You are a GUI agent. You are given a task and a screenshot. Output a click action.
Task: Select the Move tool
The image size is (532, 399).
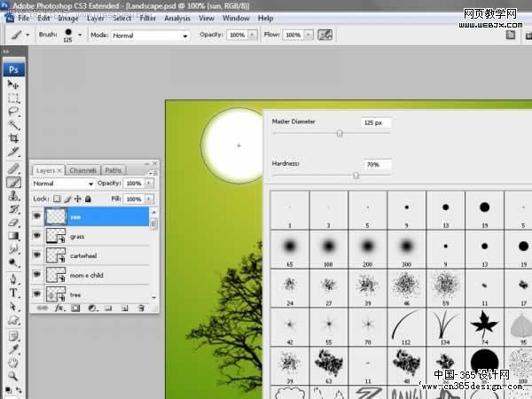click(13, 84)
